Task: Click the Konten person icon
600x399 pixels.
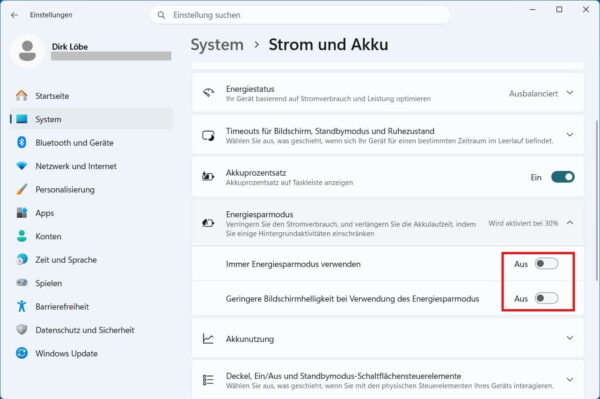Action: click(x=22, y=236)
